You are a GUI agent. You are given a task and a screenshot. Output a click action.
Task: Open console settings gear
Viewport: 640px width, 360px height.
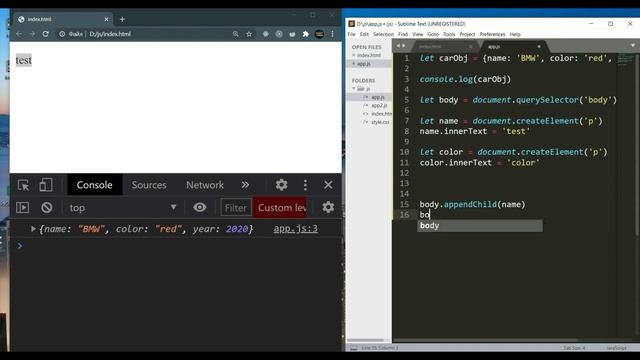pos(328,207)
